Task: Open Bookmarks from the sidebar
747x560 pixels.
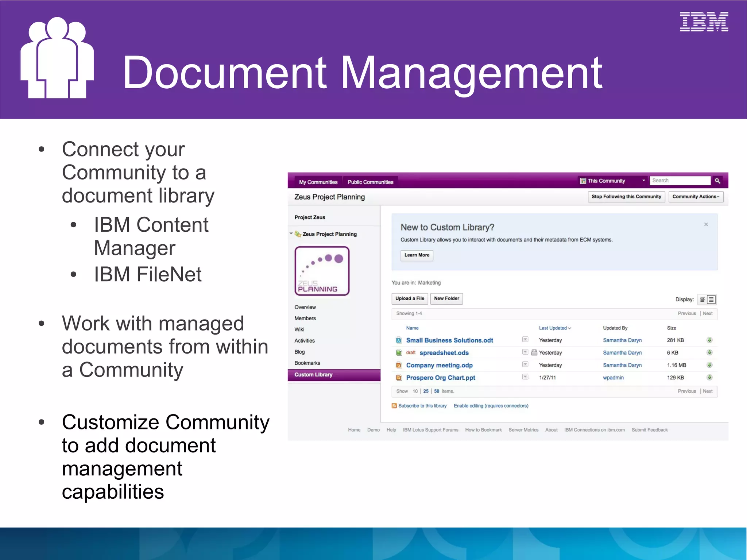Action: tap(307, 363)
